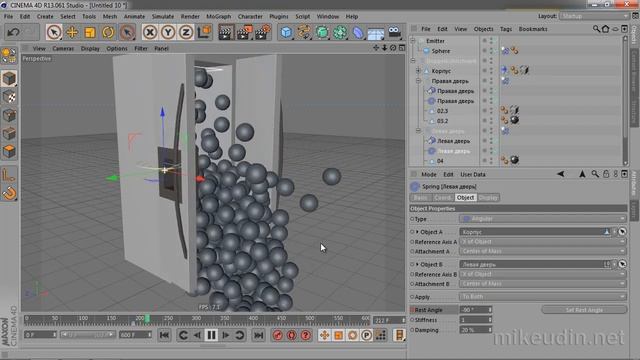This screenshot has width=640, height=360.
Task: Open the Simulate menu
Action: (x=163, y=16)
